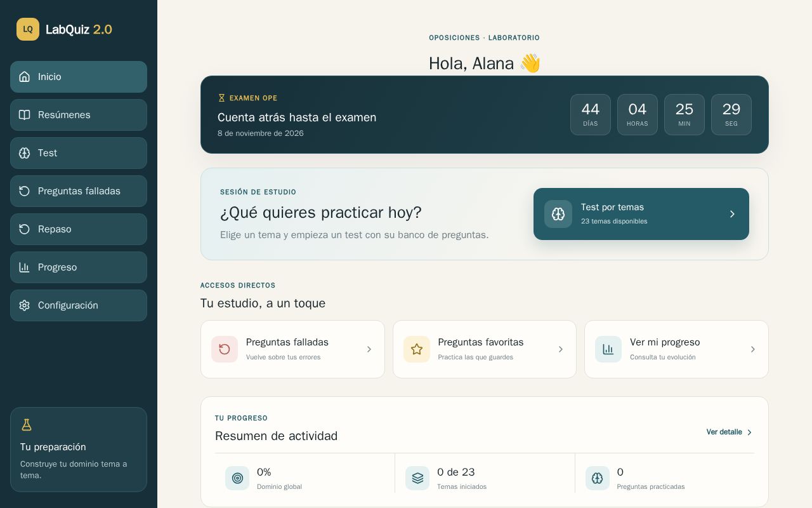Navigate to Progreso in the sidebar
Image resolution: width=812 pixels, height=508 pixels.
point(79,267)
